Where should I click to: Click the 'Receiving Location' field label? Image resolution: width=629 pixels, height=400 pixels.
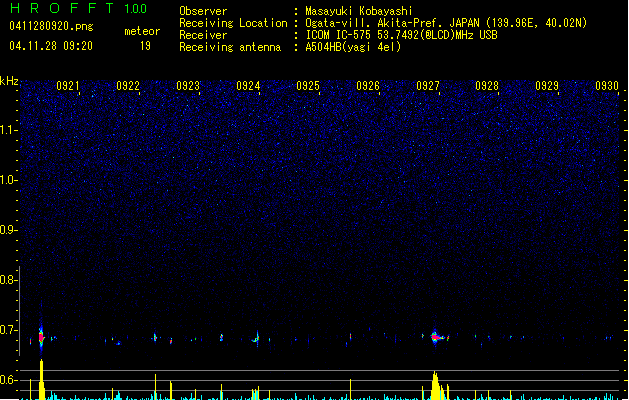(233, 23)
